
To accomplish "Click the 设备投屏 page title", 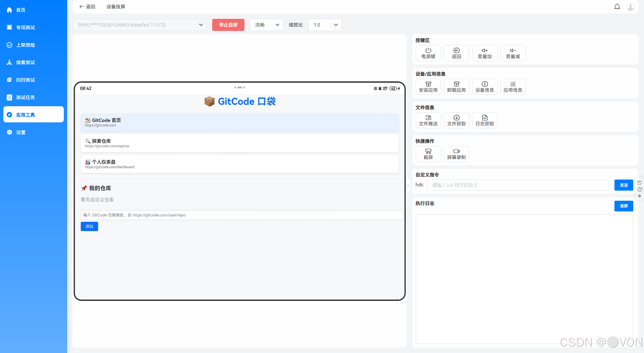I will [x=116, y=7].
